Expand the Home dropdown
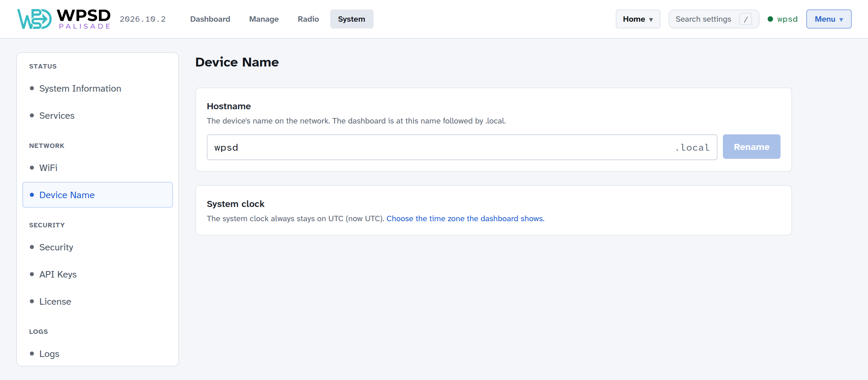868x380 pixels. click(x=638, y=19)
